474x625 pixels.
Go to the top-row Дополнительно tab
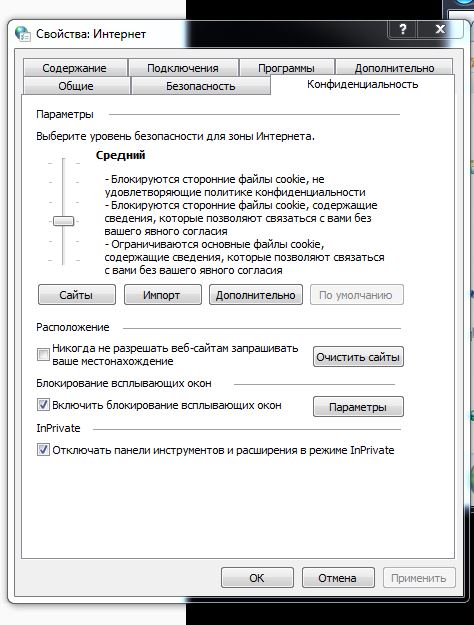[394, 67]
